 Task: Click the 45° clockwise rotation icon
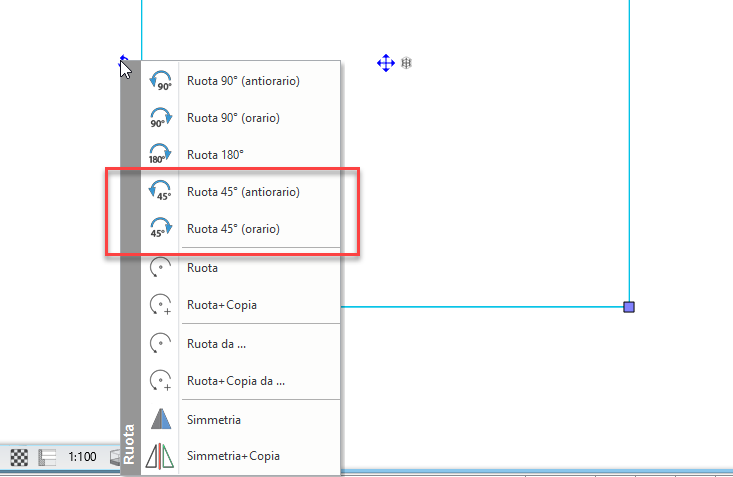[x=160, y=228]
